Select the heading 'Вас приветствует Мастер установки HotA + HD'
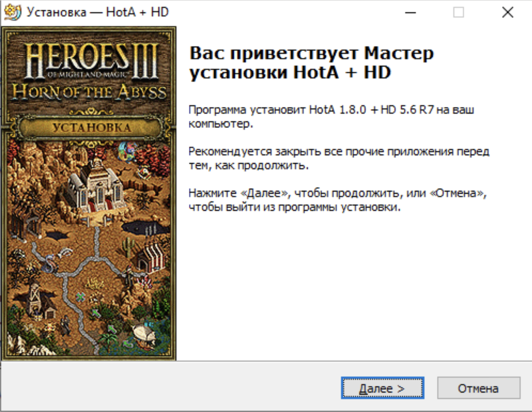Viewport: 532px width, 412px height. (x=312, y=63)
